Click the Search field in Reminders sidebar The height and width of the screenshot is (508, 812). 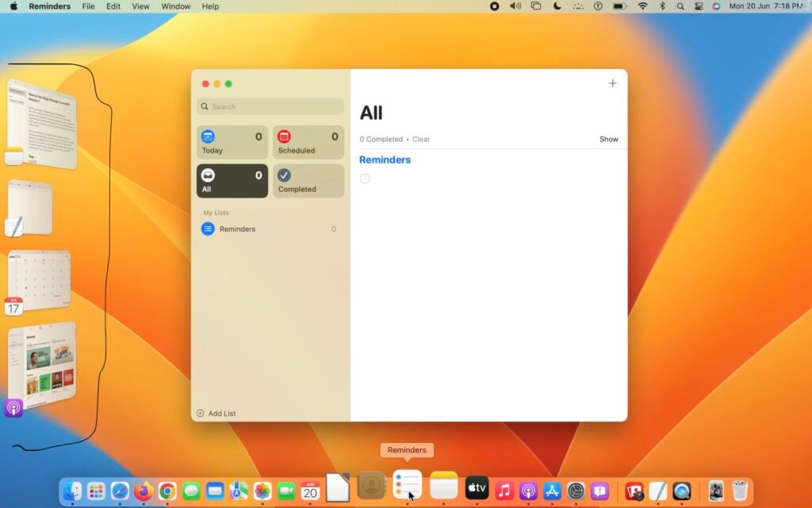[270, 106]
